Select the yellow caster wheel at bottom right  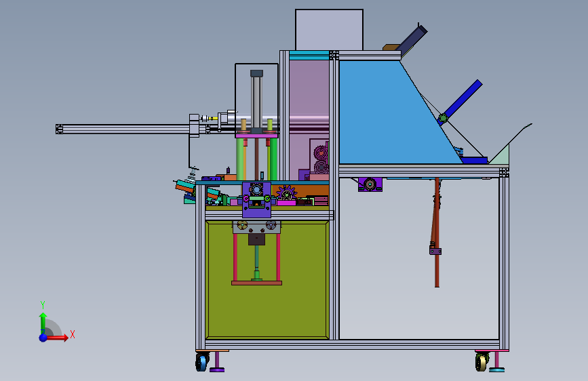coord(482,362)
